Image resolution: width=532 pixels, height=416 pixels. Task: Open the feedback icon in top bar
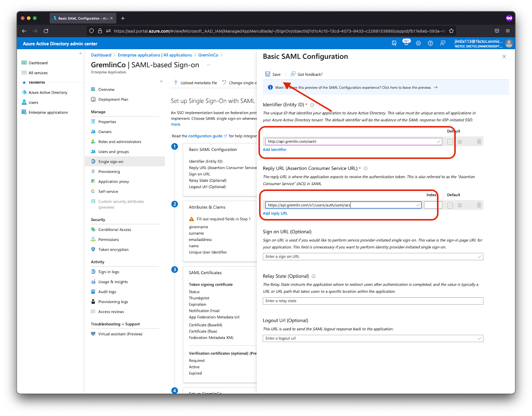(443, 43)
